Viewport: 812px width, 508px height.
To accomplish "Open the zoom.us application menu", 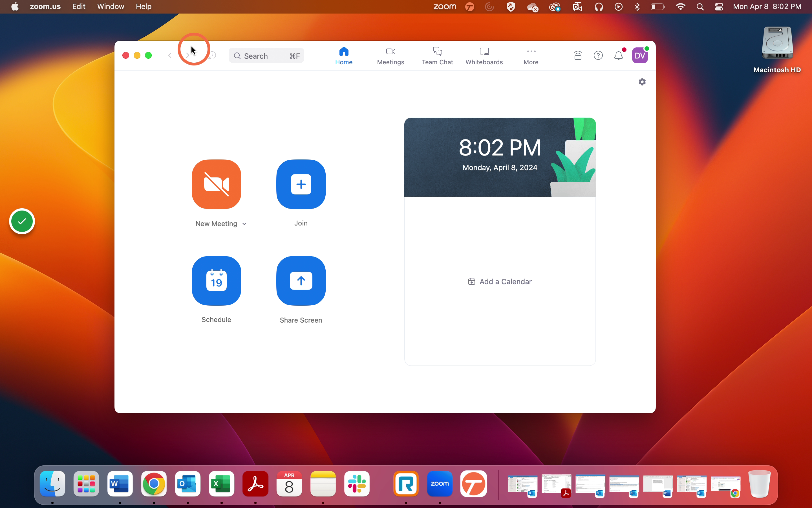I will coord(45,7).
